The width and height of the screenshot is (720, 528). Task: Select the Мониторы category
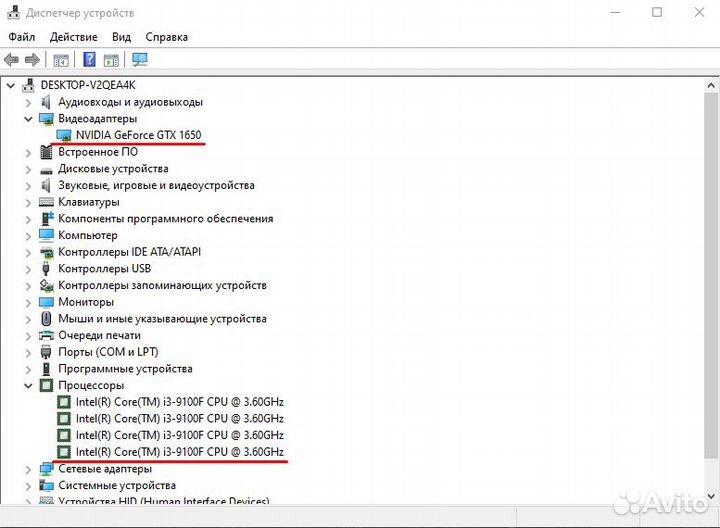click(85, 302)
